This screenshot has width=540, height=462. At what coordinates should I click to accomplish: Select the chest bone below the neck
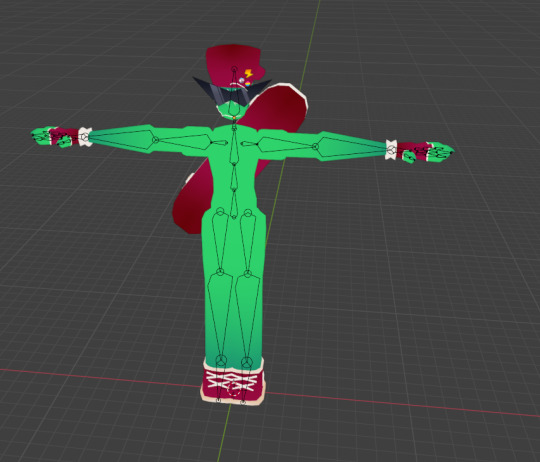(234, 147)
